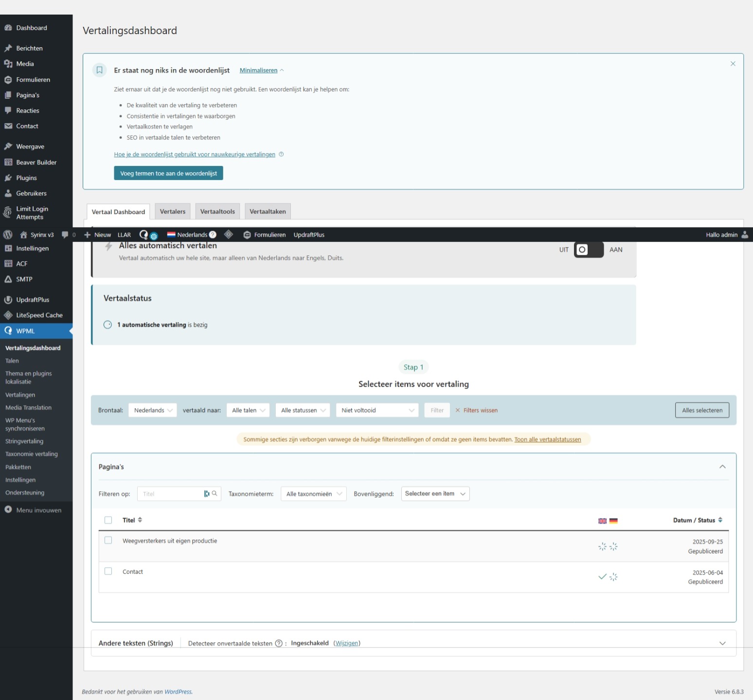Click Voeg termen toe aan de woordenlijst
753x700 pixels.
click(168, 173)
